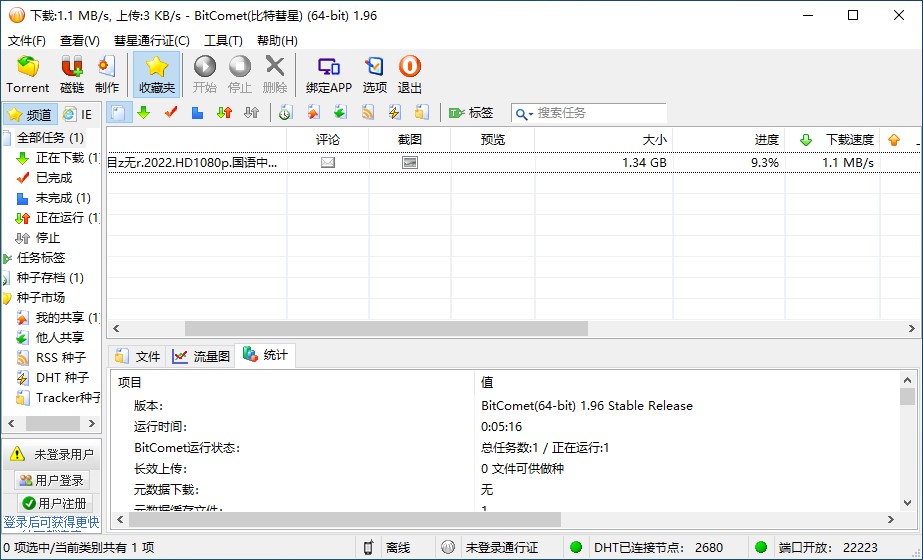The width and height of the screenshot is (923, 560).
Task: Select 全部任务 (1) in sidebar tree
Action: 50,138
